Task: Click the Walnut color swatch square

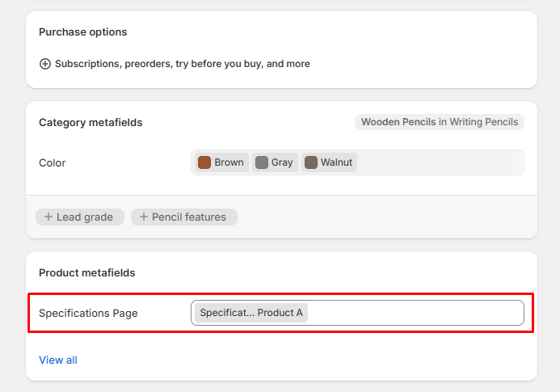Action: (x=311, y=162)
